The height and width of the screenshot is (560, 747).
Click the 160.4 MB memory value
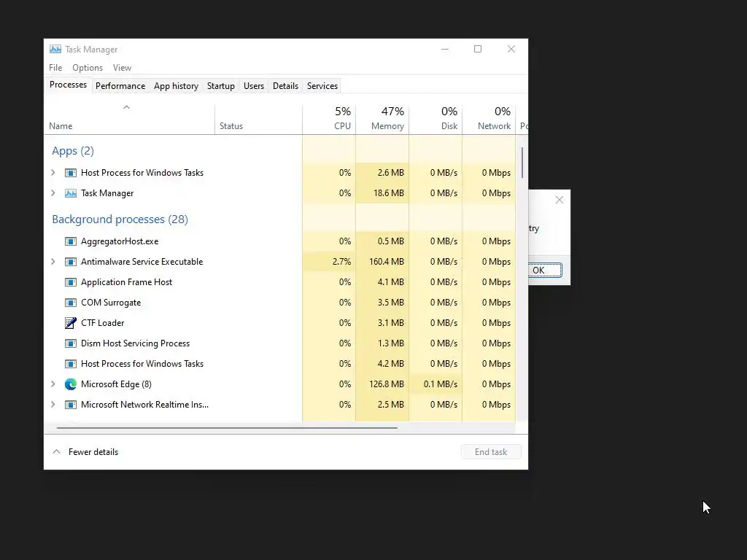point(387,262)
